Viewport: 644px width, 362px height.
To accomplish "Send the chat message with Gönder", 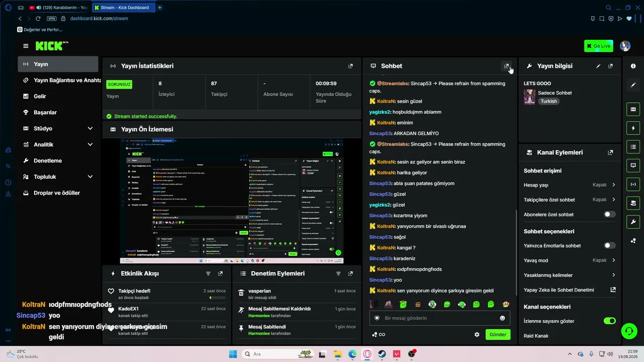I will [x=498, y=334].
